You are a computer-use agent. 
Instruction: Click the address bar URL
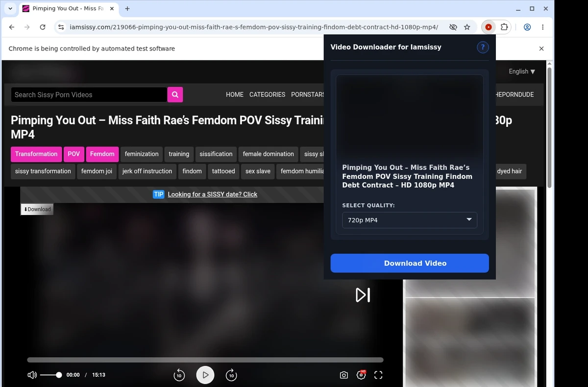(x=254, y=27)
